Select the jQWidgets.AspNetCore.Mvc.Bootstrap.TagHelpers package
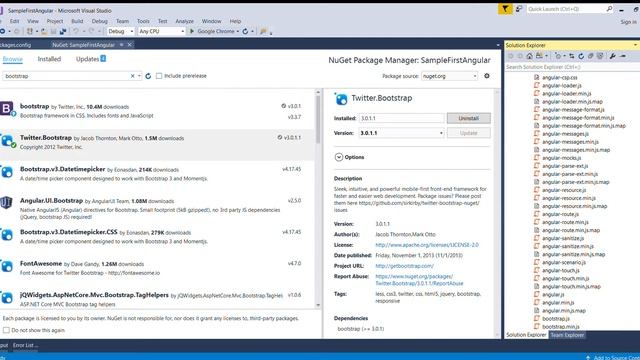640x360 pixels. click(157, 299)
